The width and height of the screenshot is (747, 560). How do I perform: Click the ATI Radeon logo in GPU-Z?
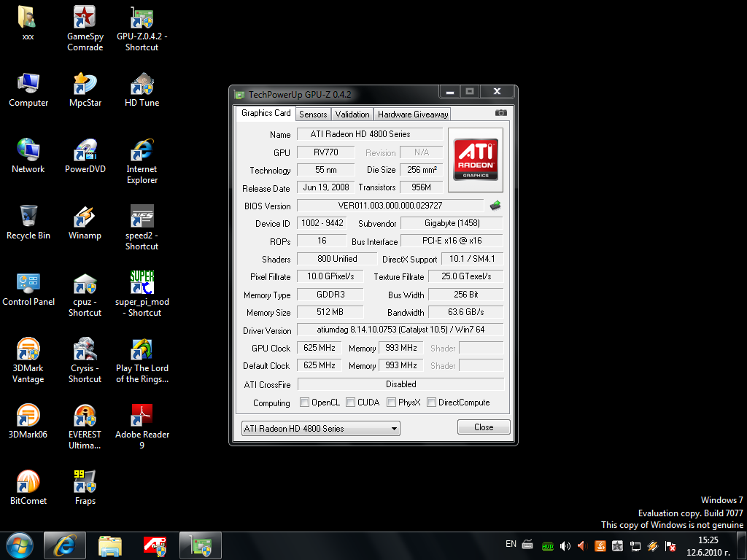coord(476,160)
